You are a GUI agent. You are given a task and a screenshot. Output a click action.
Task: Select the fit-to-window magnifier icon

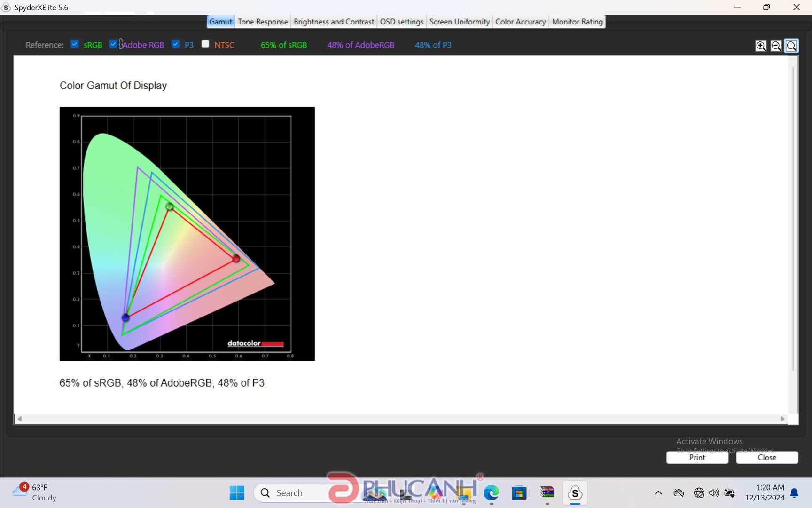791,46
